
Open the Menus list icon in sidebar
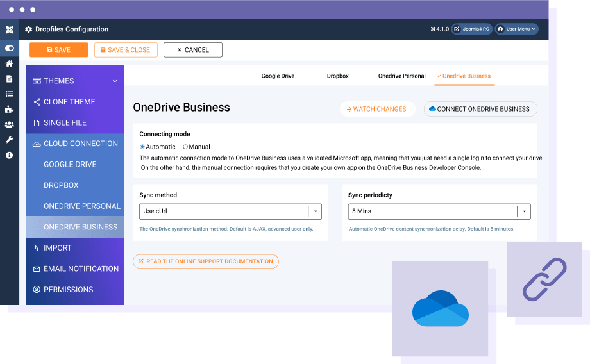click(10, 94)
